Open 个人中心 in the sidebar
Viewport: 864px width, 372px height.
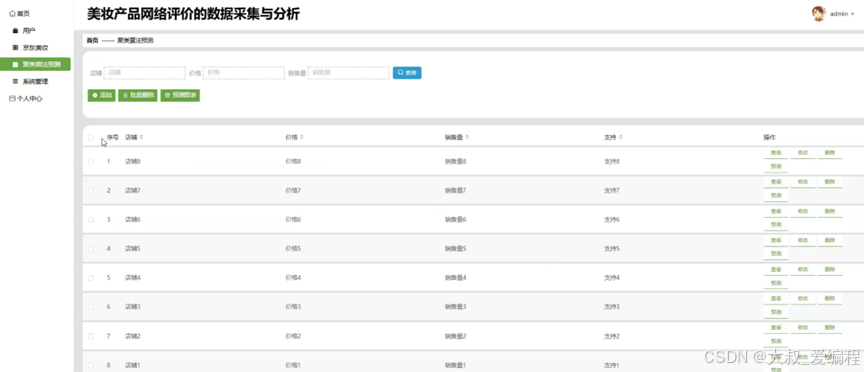tap(26, 99)
